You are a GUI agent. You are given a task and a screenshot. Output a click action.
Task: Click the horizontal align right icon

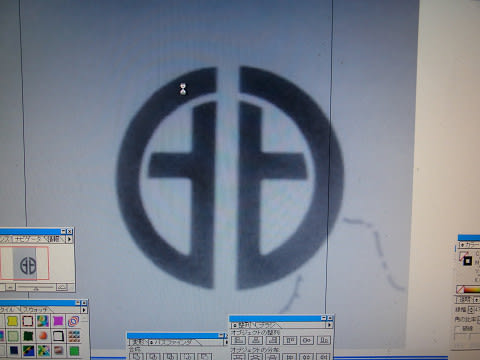[273, 340]
